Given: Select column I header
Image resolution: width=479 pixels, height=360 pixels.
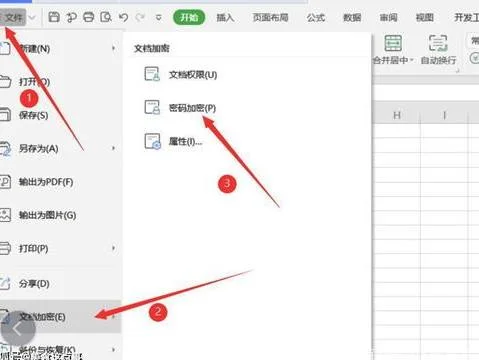Looking at the screenshot, I should tap(445, 115).
